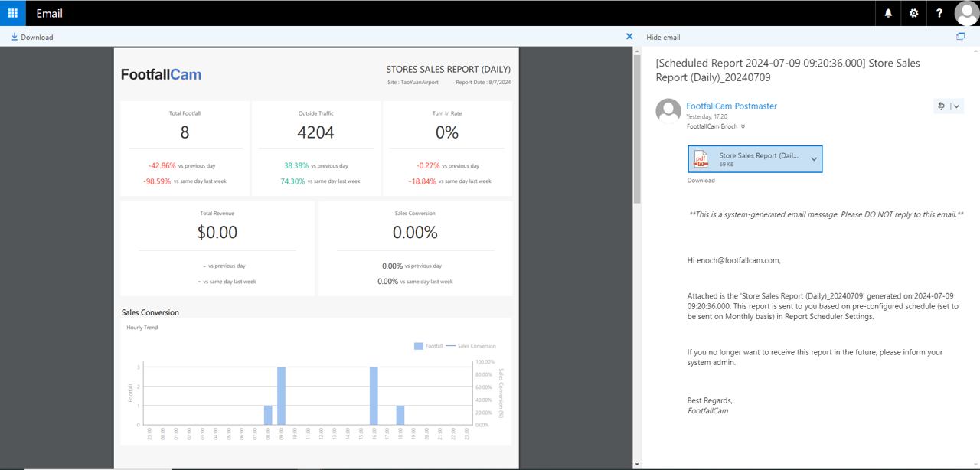Expand the recipient list after FootfallCam Enoch

743,127
